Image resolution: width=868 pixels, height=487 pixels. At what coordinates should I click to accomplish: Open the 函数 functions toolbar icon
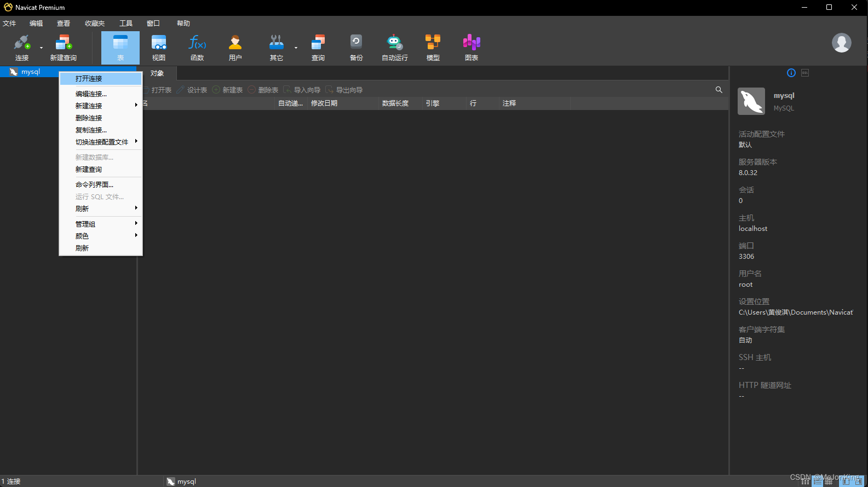(197, 48)
